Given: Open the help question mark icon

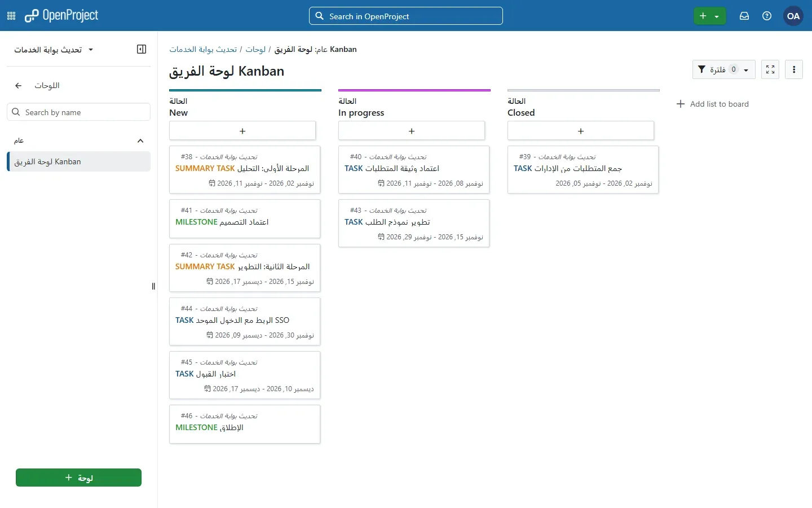Looking at the screenshot, I should (x=767, y=16).
